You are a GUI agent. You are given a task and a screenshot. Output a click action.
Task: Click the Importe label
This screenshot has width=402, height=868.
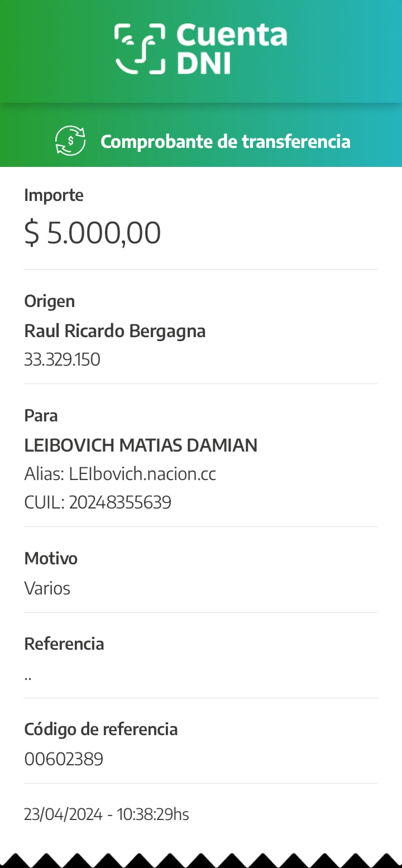point(54,195)
